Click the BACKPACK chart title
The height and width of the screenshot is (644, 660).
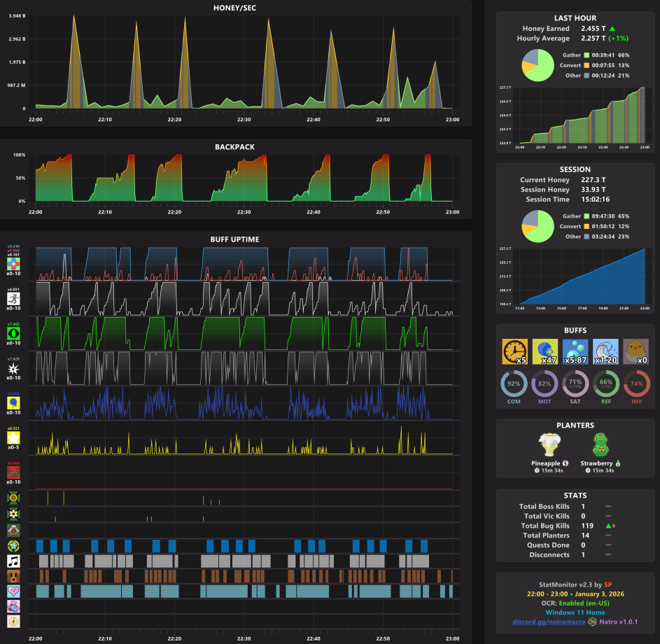pos(234,147)
